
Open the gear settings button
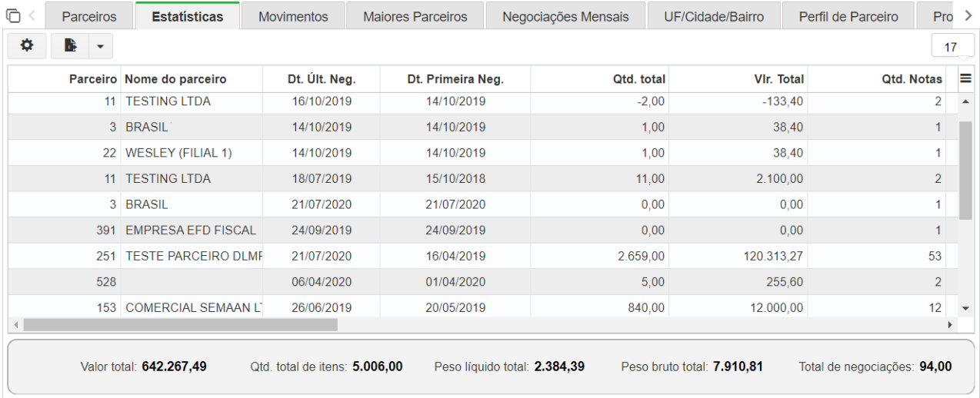pos(27,46)
